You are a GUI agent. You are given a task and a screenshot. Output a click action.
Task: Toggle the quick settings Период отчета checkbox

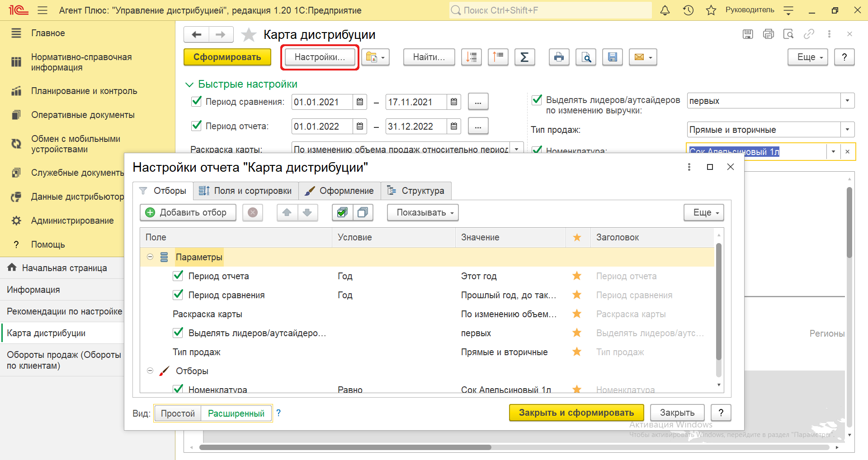tap(197, 126)
